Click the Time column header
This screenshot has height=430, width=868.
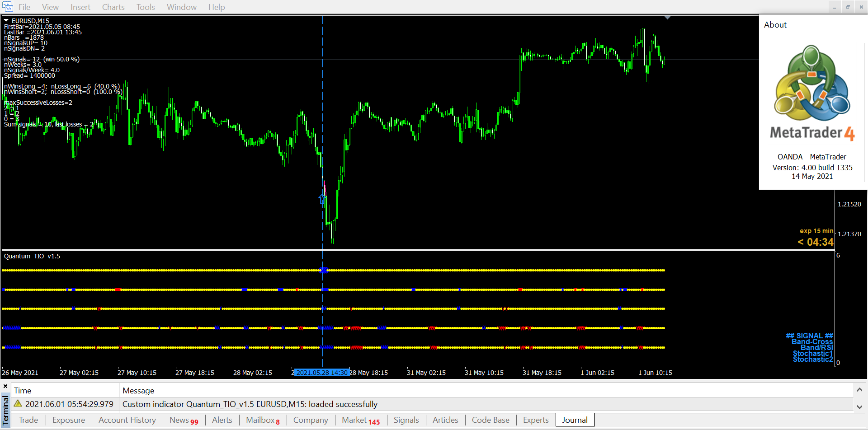(23, 391)
